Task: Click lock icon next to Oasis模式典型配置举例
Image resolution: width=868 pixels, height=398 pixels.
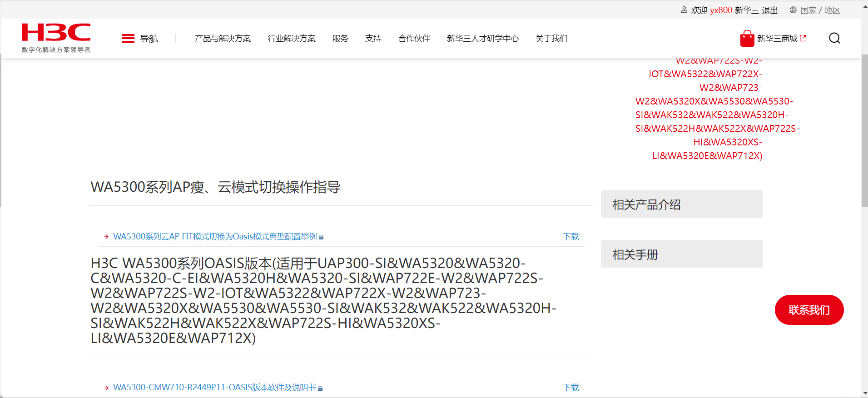Action: [321, 237]
